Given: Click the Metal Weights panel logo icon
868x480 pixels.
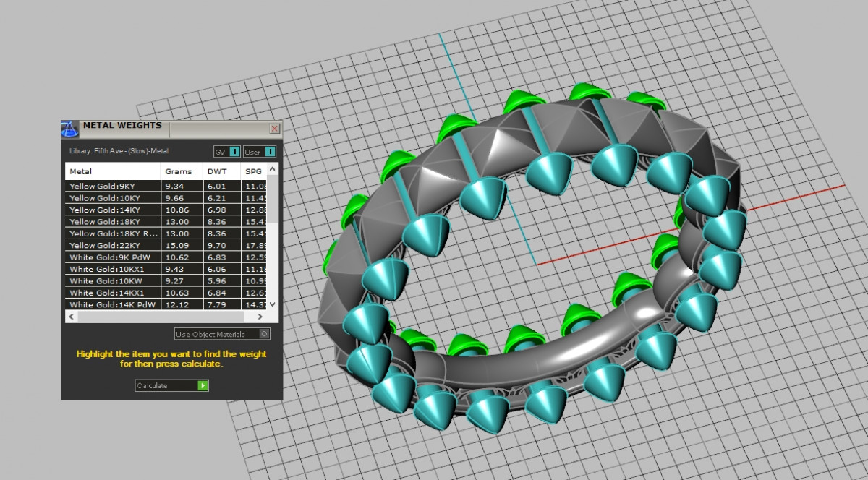Looking at the screenshot, I should coord(70,129).
